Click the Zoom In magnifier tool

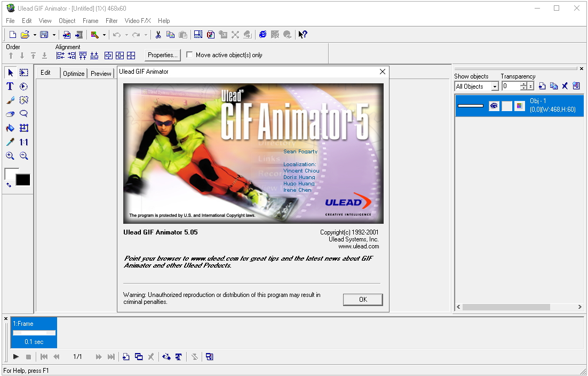tap(11, 156)
